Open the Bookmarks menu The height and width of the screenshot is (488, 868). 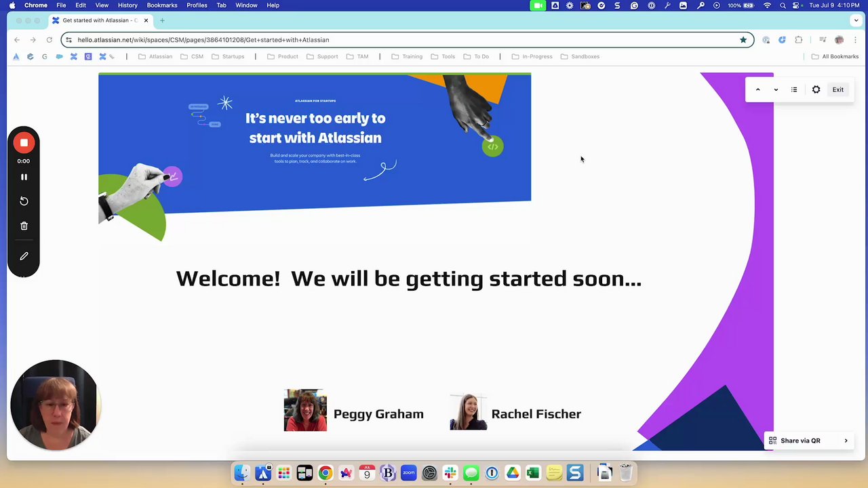coord(162,5)
